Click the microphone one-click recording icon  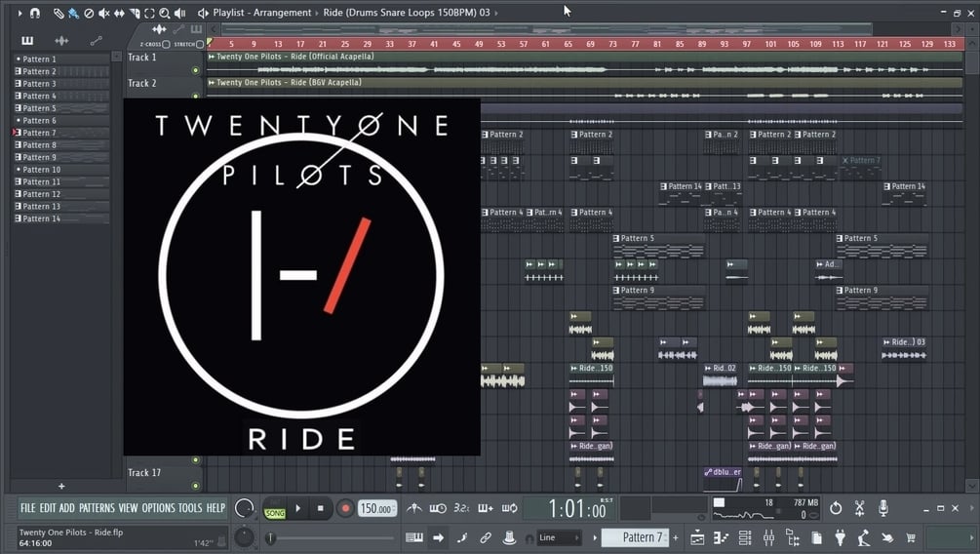883,508
